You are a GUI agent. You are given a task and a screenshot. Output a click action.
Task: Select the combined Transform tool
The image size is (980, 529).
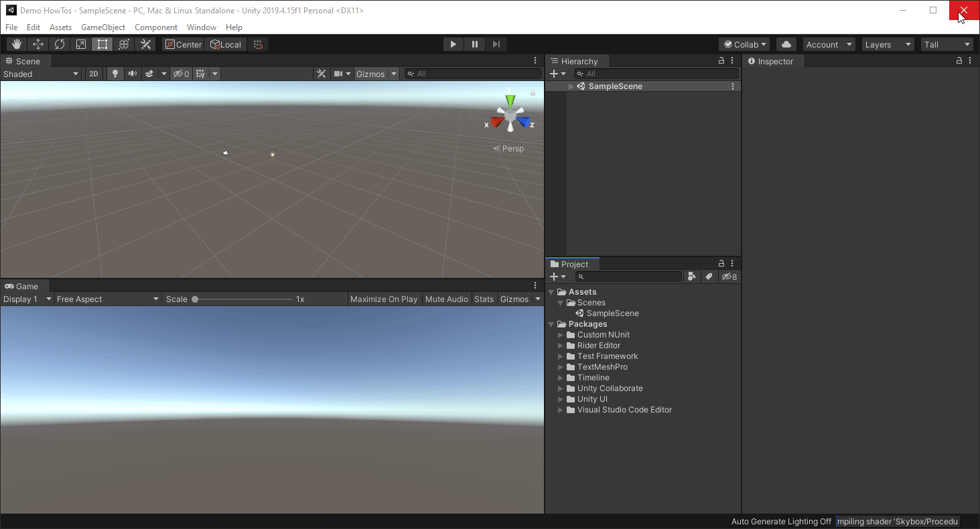click(x=124, y=44)
